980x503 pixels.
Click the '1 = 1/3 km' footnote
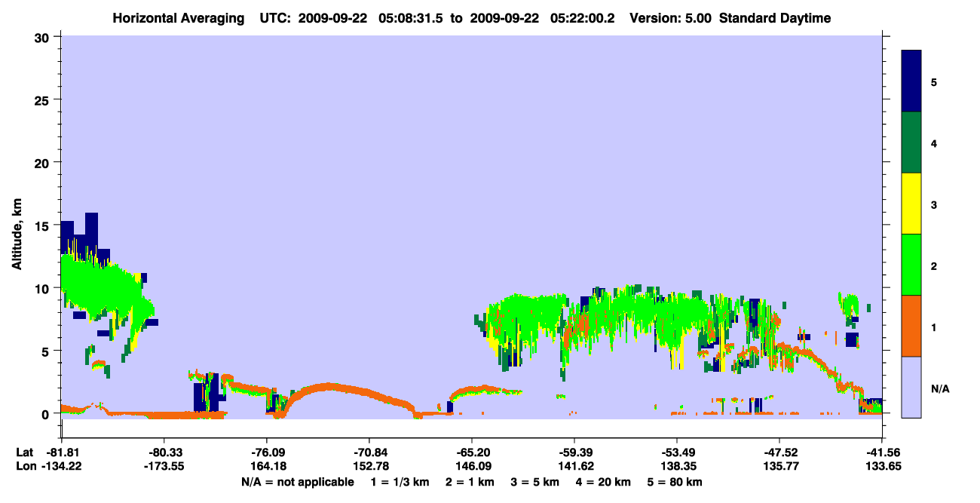pyautogui.click(x=400, y=482)
